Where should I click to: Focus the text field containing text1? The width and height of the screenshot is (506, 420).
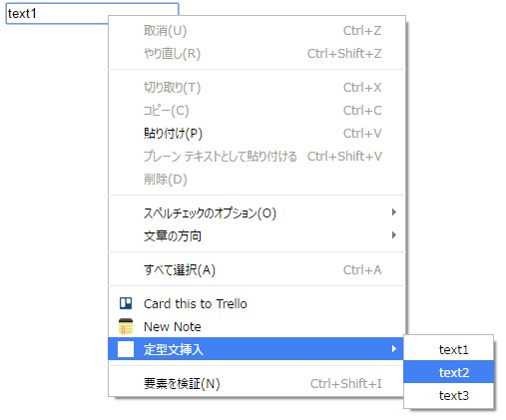coord(92,13)
